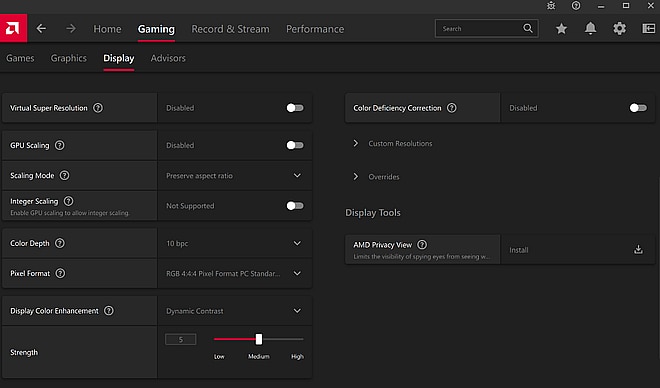
Task: Click the Search input field
Action: coord(486,29)
